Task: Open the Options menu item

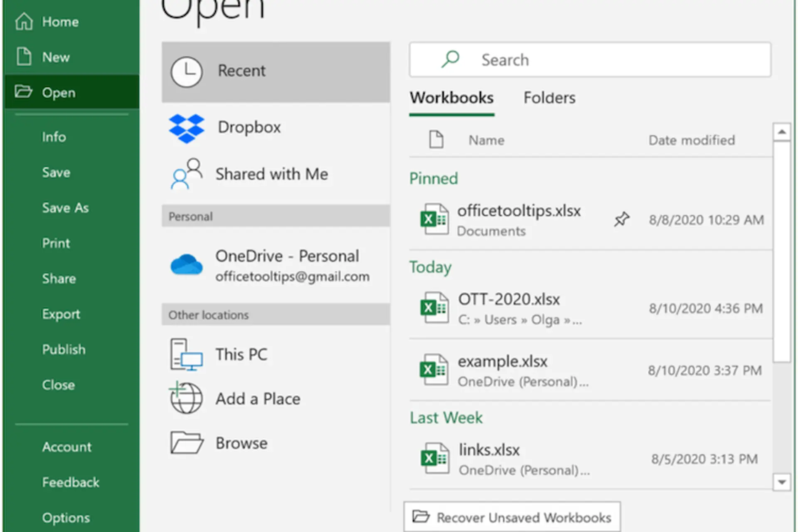Action: [x=66, y=518]
